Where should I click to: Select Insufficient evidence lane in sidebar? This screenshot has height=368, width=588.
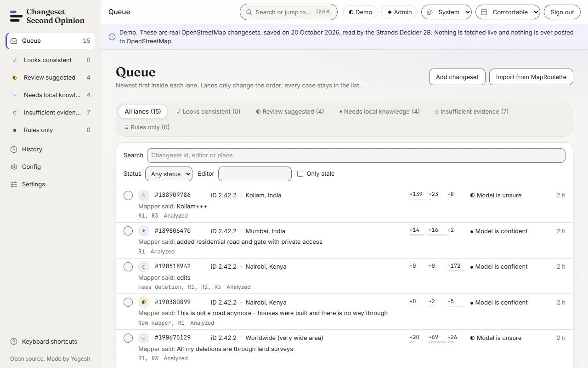pyautogui.click(x=51, y=112)
